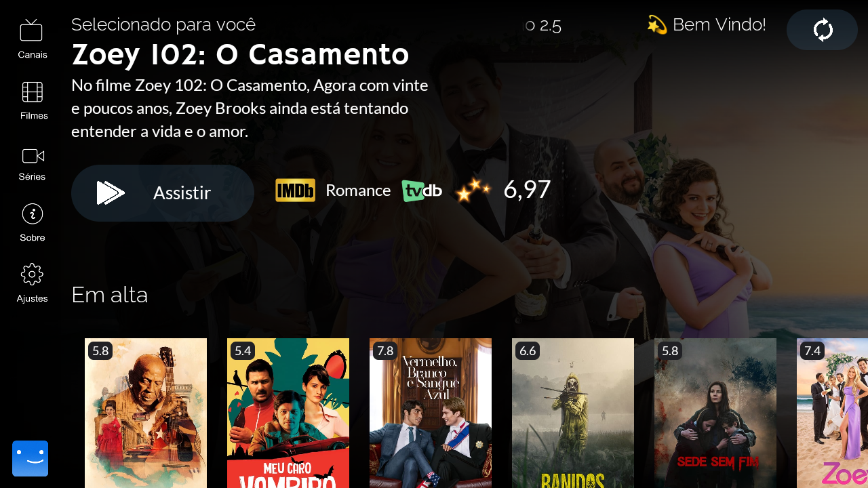Click the TVDB logo
The image size is (868, 488).
tap(421, 191)
